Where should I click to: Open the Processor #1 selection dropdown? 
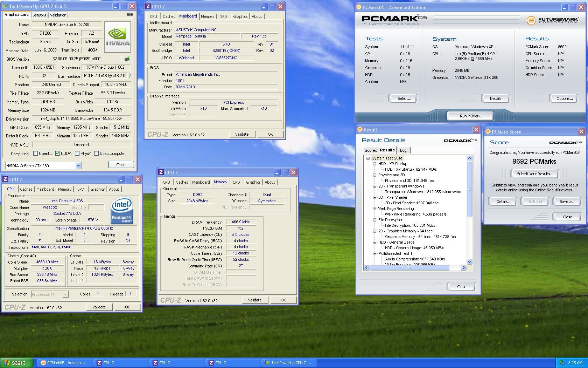tap(65, 294)
